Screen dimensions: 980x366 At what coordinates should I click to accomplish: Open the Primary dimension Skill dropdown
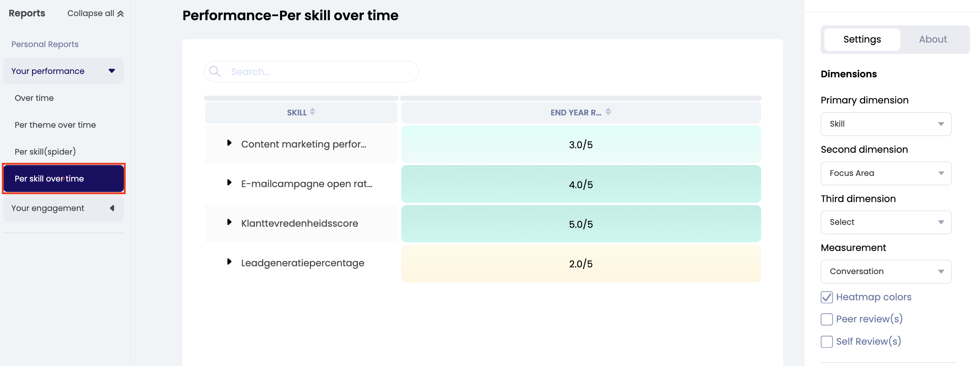[886, 124]
